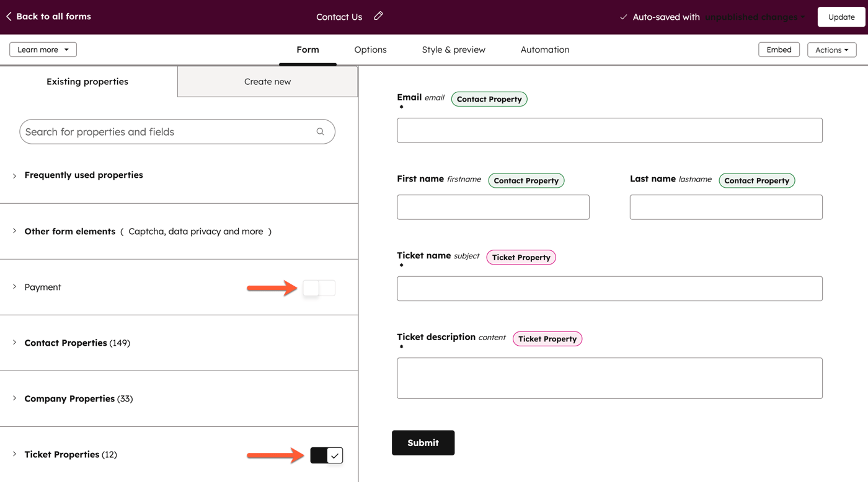Select the Create new tab

pos(267,82)
